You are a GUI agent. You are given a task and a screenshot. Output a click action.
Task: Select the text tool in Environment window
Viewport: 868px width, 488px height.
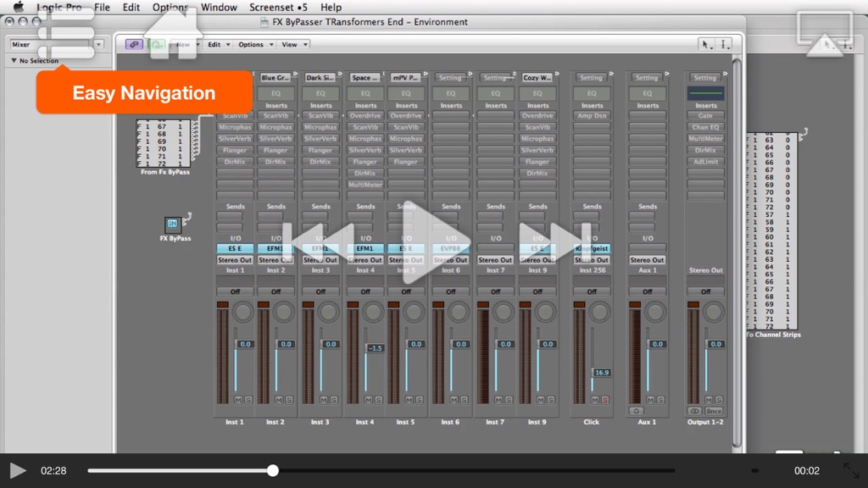point(724,45)
